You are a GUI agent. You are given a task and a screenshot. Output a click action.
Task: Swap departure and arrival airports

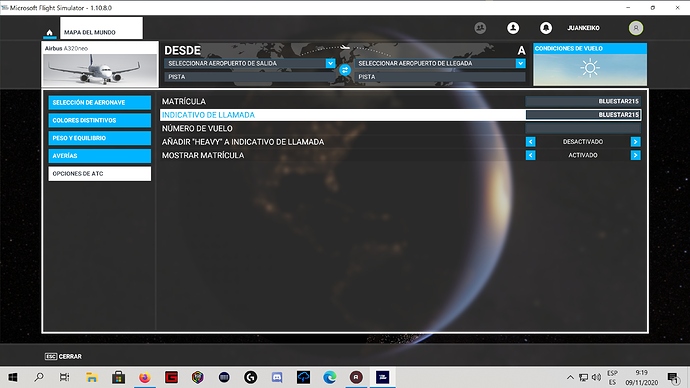(x=345, y=70)
